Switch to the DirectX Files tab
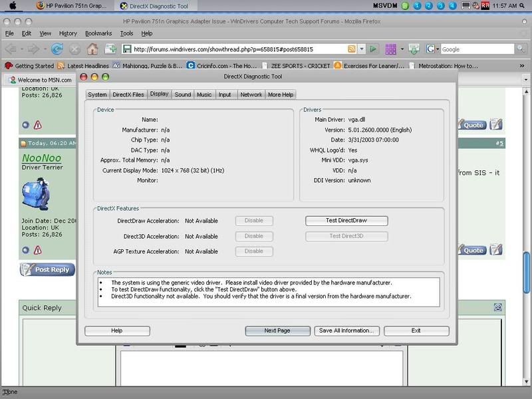532x399 pixels. (x=128, y=94)
